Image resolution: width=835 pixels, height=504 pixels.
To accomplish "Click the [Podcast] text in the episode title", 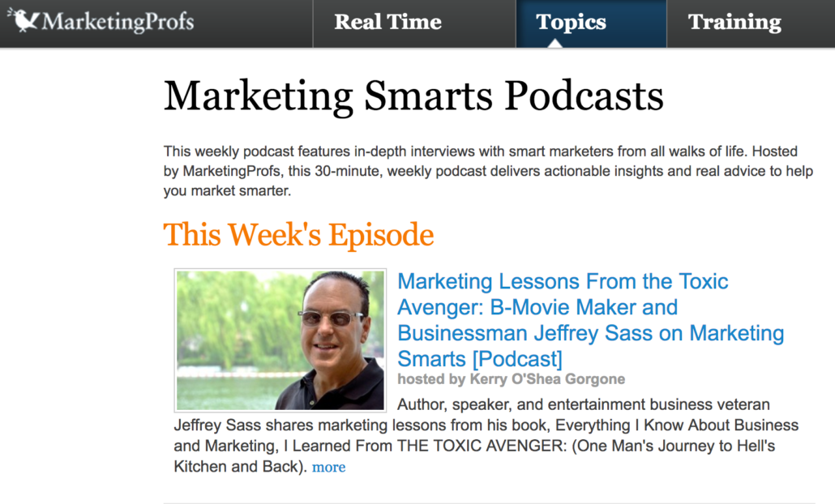I will [x=517, y=359].
